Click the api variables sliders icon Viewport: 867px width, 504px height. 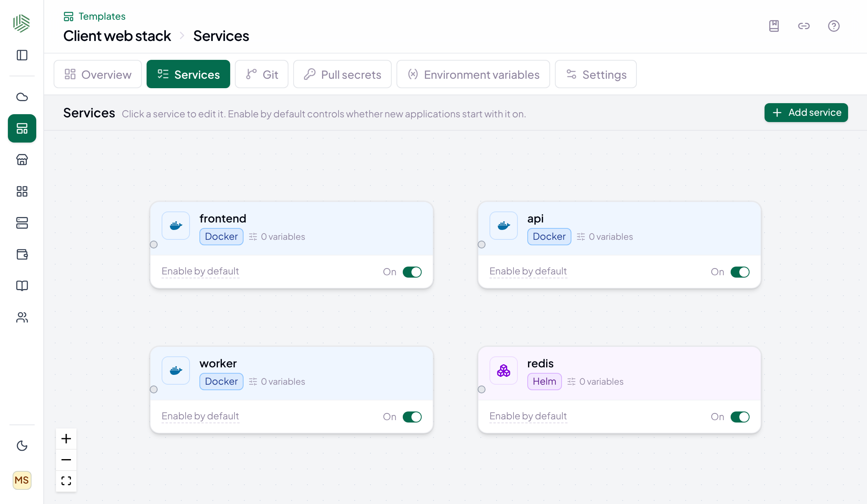point(581,237)
